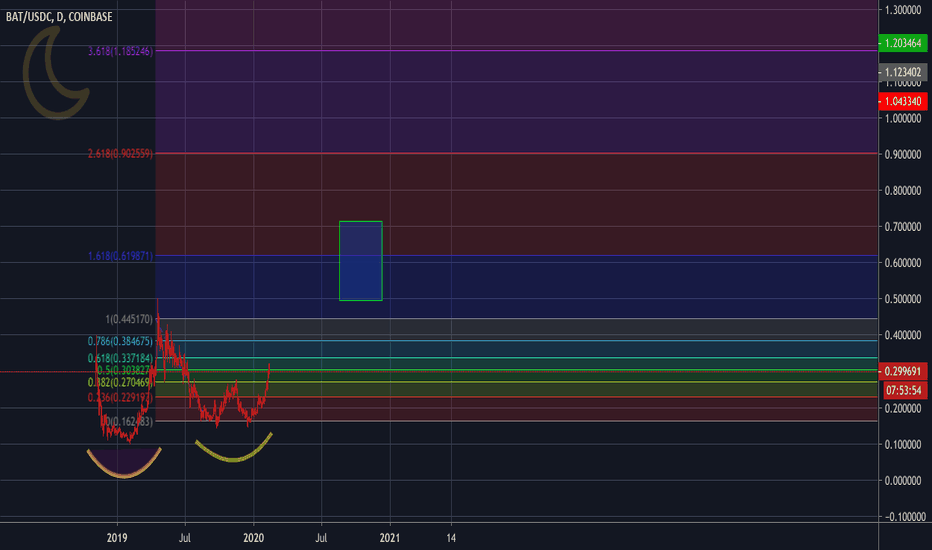Click the 2019 time axis label
Screen dimensions: 932x550
117,538
